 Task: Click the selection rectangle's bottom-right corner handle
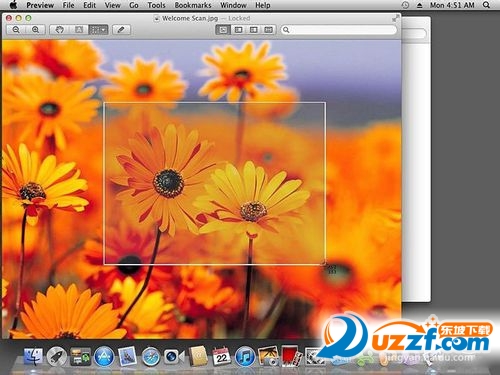point(325,264)
